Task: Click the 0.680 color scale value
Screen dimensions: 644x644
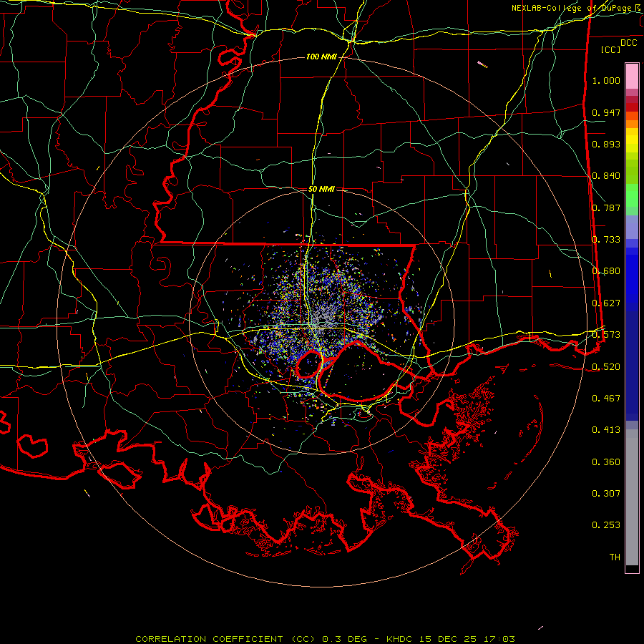Action: [606, 271]
